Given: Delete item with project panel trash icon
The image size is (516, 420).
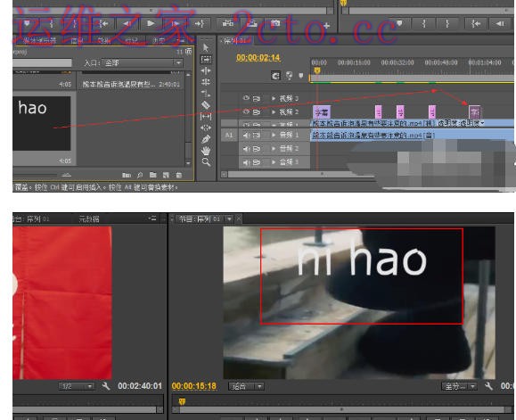Looking at the screenshot, I should (x=179, y=175).
